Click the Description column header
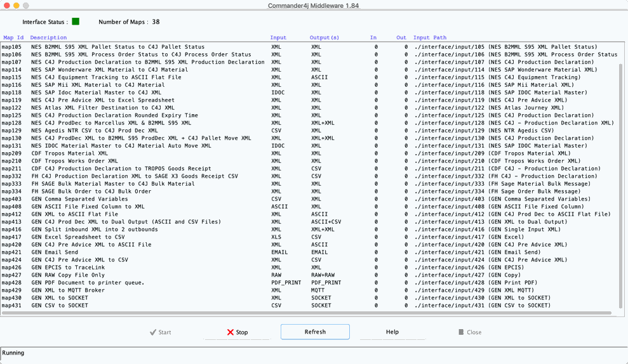The image size is (628, 364). pyautogui.click(x=48, y=38)
